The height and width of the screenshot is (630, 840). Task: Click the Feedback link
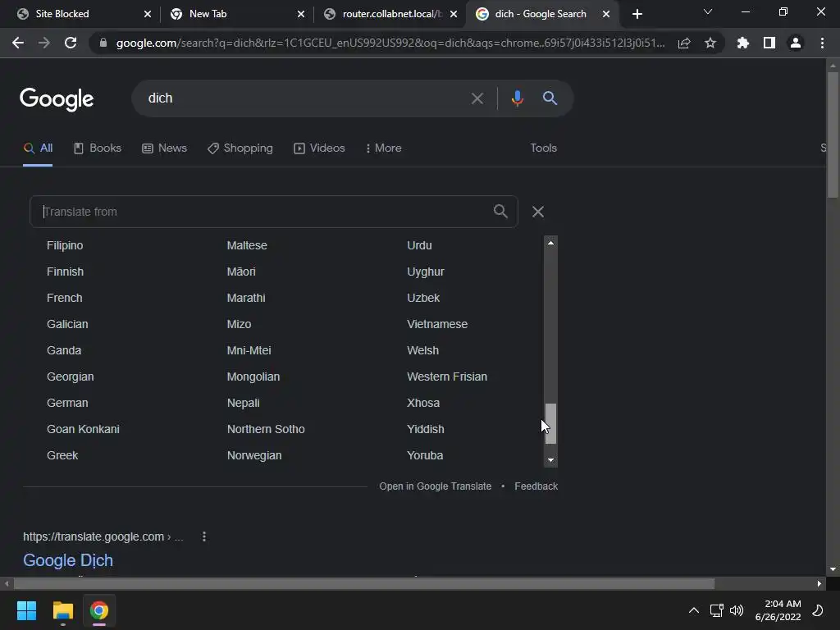coord(536,486)
